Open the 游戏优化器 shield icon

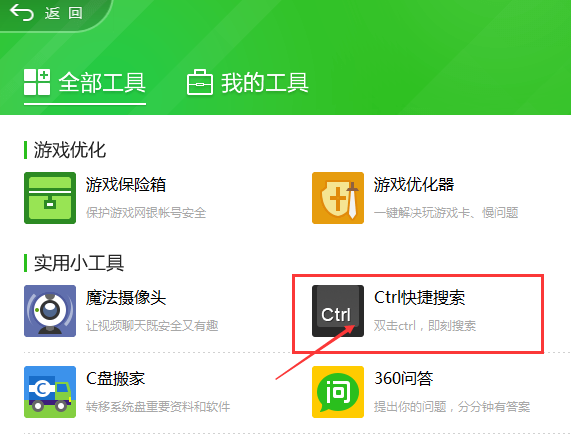[x=338, y=198]
